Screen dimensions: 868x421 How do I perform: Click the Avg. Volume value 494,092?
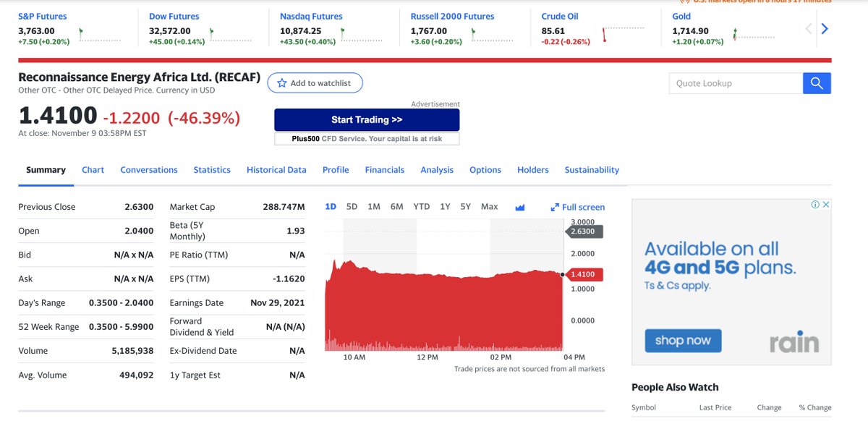(x=136, y=375)
